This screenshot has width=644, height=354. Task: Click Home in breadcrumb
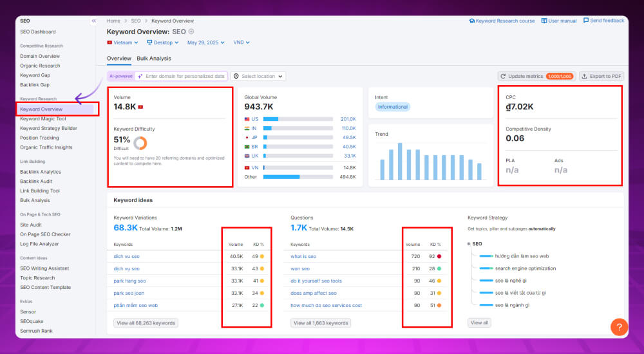coord(113,21)
